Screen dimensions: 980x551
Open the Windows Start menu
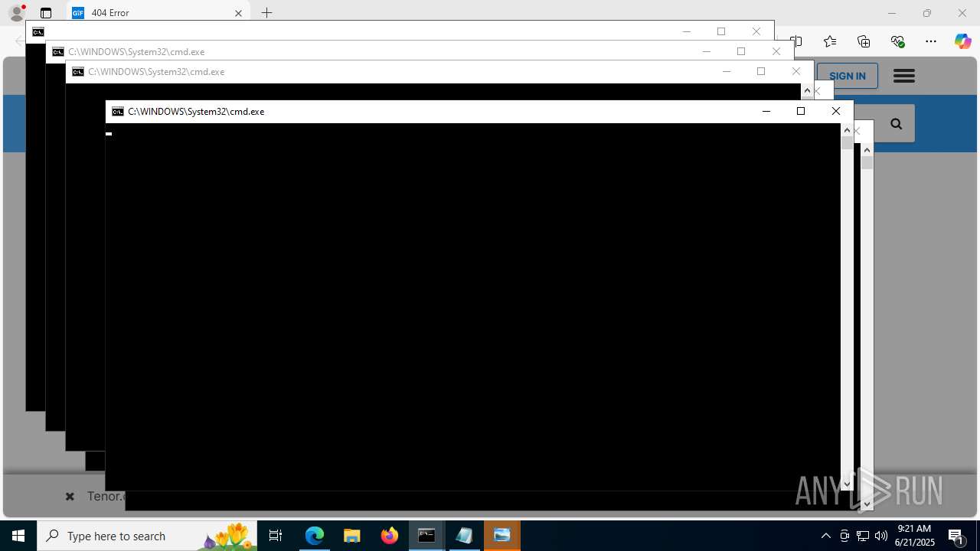(x=18, y=536)
